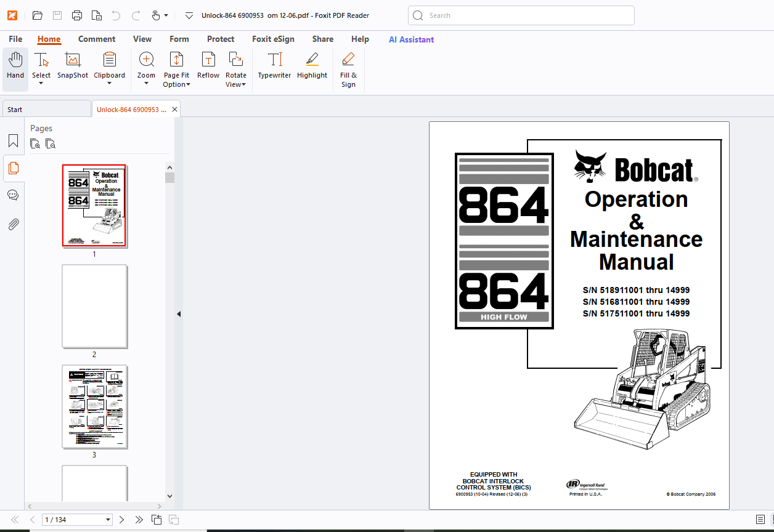Open the Pages thumbnails panel icon
The width and height of the screenshot is (774, 532).
click(13, 167)
